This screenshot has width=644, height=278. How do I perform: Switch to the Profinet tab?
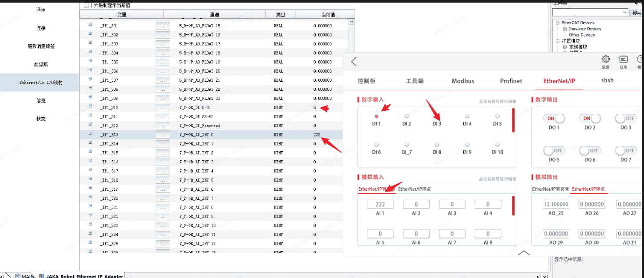[511, 81]
